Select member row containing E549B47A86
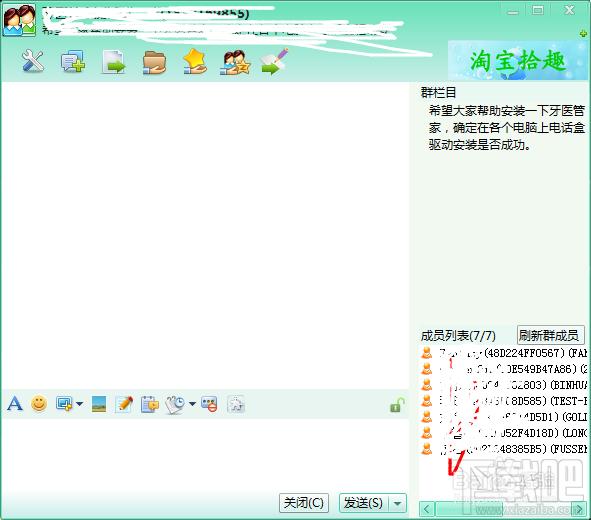This screenshot has width=591, height=520. click(504, 369)
